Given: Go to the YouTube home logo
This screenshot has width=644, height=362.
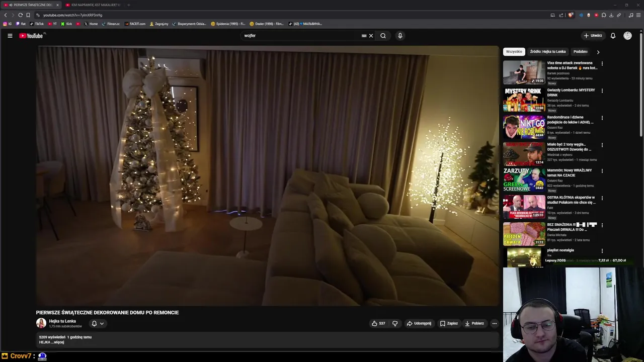Looking at the screenshot, I should point(31,36).
